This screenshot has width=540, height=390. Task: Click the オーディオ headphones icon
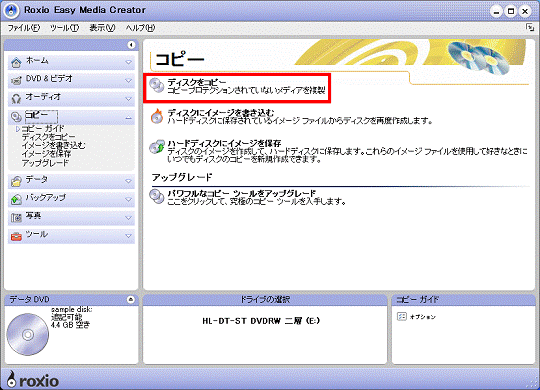[x=16, y=99]
